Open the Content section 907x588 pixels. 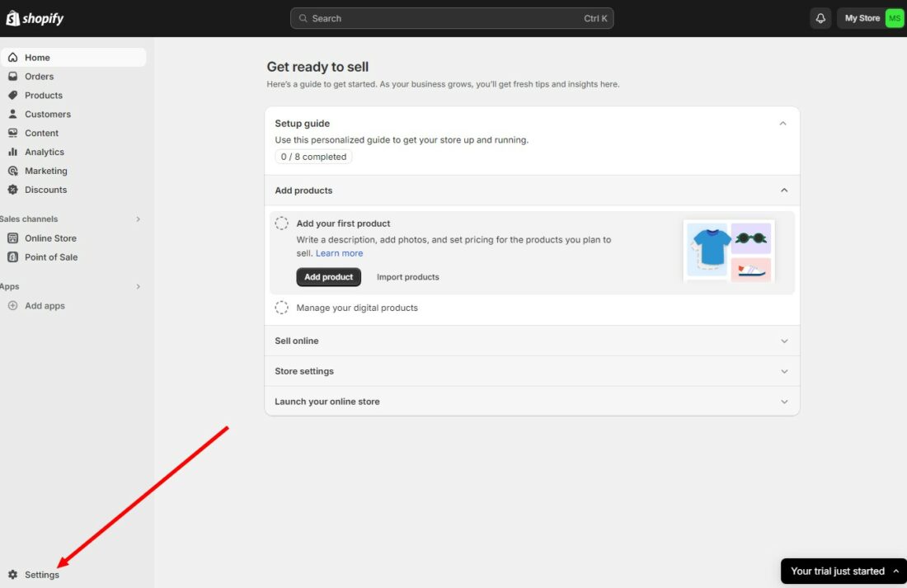(41, 133)
